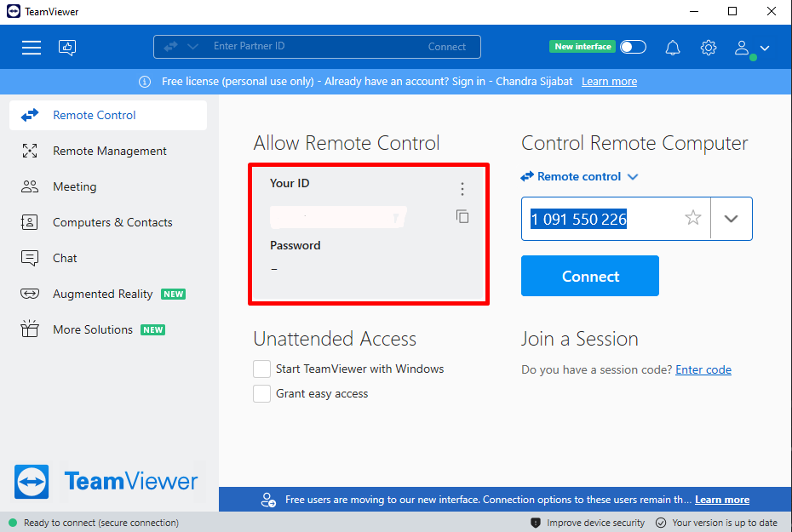Click the info icon in license banner
The image size is (792, 532).
point(145,82)
